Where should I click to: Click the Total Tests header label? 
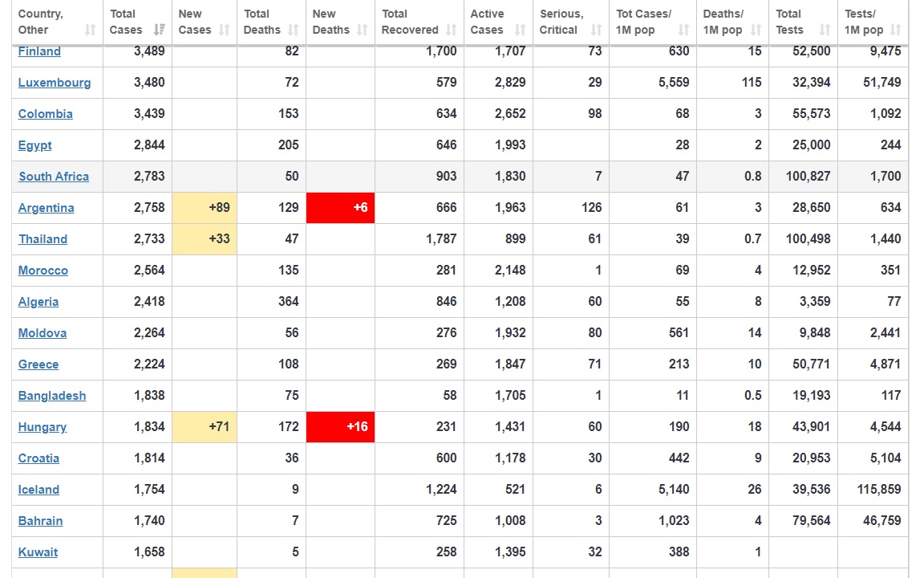789,22
